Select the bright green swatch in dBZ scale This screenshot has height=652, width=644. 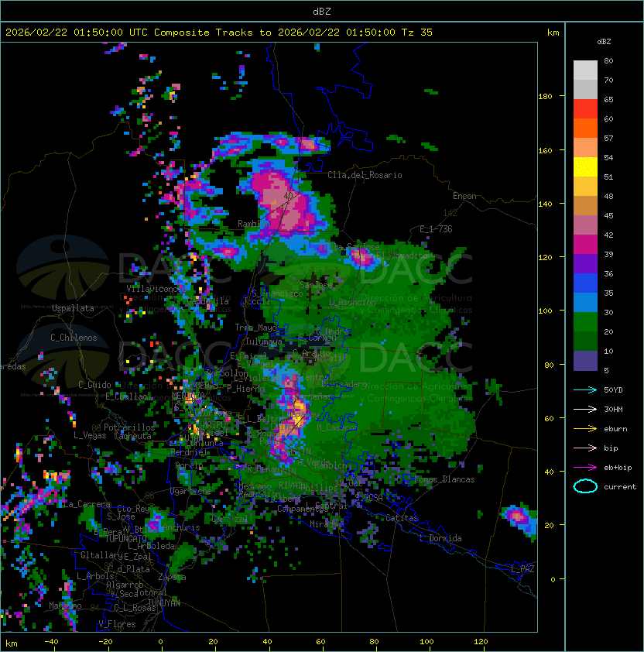[585, 322]
